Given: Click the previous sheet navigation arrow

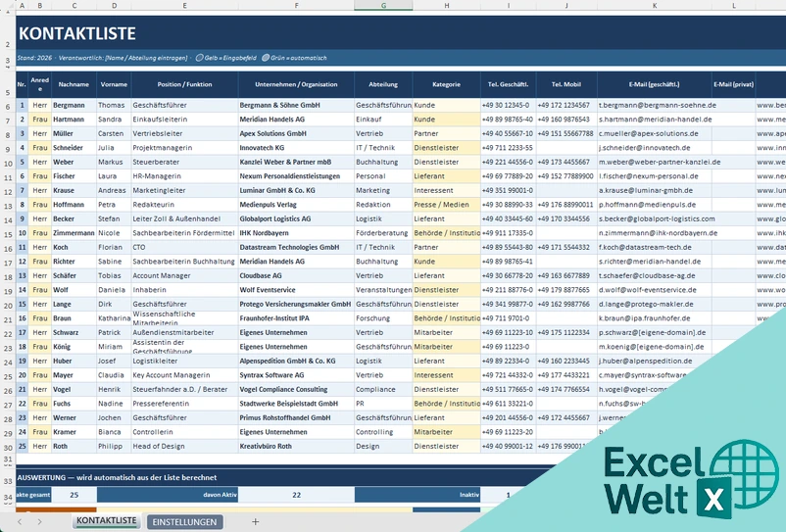Looking at the screenshot, I should [x=20, y=521].
